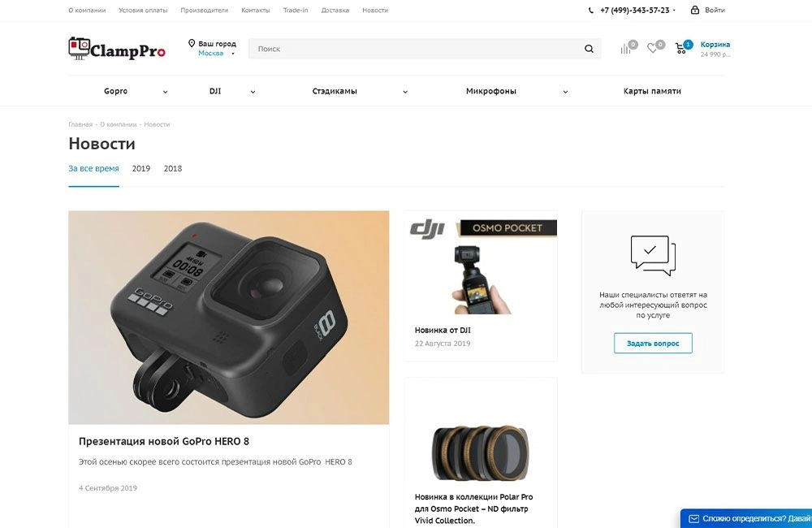This screenshot has width=812, height=528.
Task: Click the Задать вопрос button
Action: tap(653, 343)
